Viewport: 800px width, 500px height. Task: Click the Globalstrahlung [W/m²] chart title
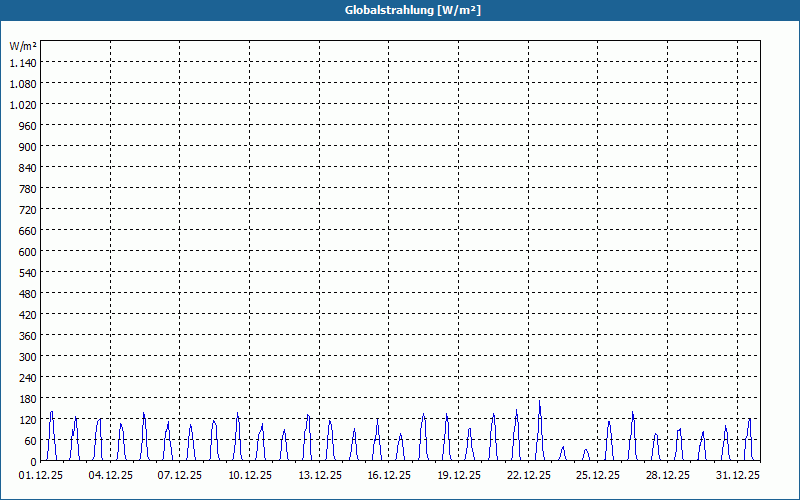coord(412,10)
